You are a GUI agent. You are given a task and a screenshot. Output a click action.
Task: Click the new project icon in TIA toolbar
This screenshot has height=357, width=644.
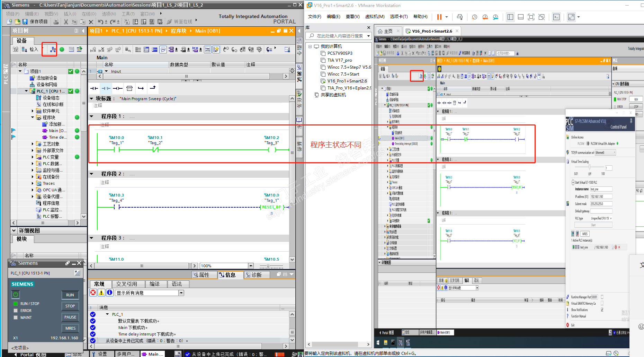pos(9,21)
